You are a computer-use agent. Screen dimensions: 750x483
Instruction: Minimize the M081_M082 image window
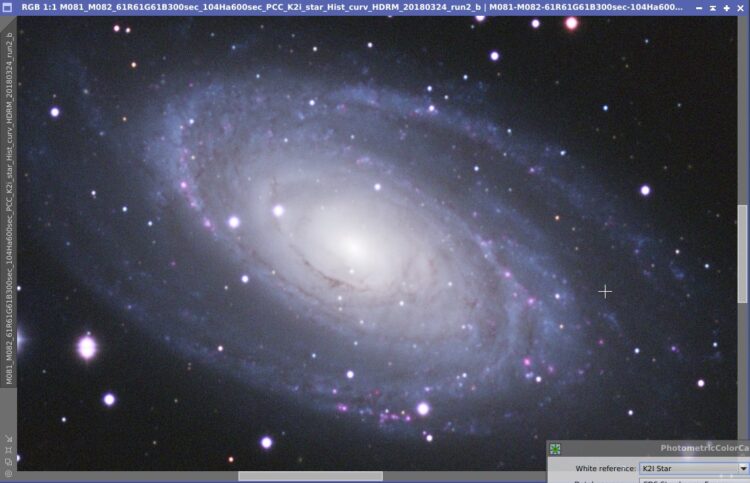699,8
